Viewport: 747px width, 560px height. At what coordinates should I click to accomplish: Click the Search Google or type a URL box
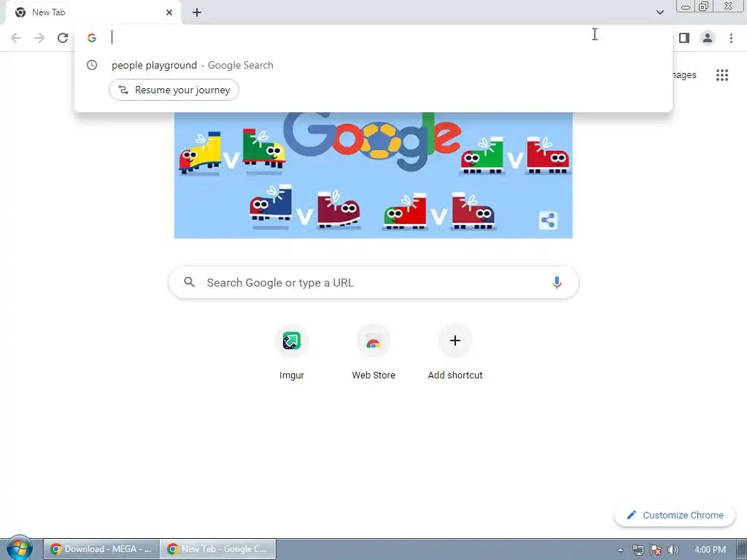(x=373, y=282)
